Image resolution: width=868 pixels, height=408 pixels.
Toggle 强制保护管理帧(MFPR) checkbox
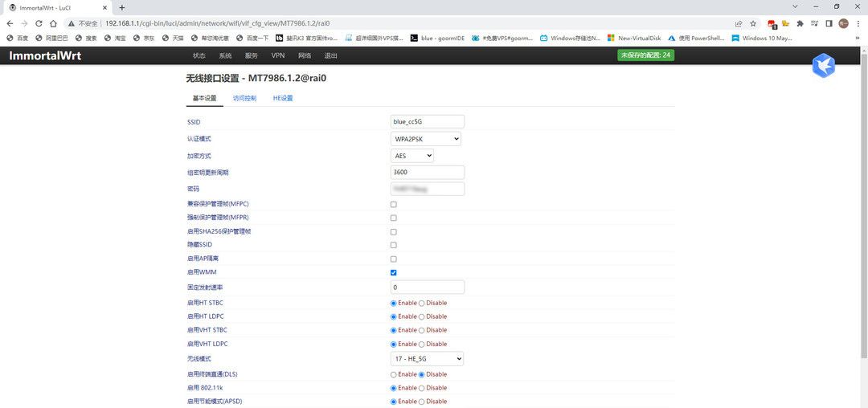394,218
